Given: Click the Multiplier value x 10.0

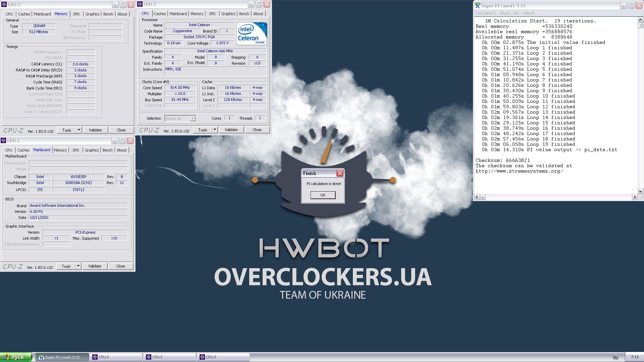Looking at the screenshot, I should click(x=180, y=94).
